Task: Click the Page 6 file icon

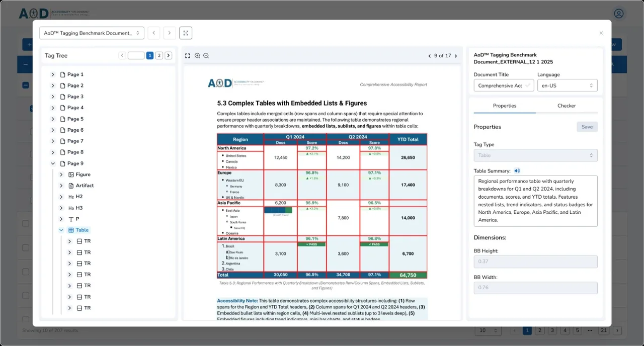Action: point(63,130)
